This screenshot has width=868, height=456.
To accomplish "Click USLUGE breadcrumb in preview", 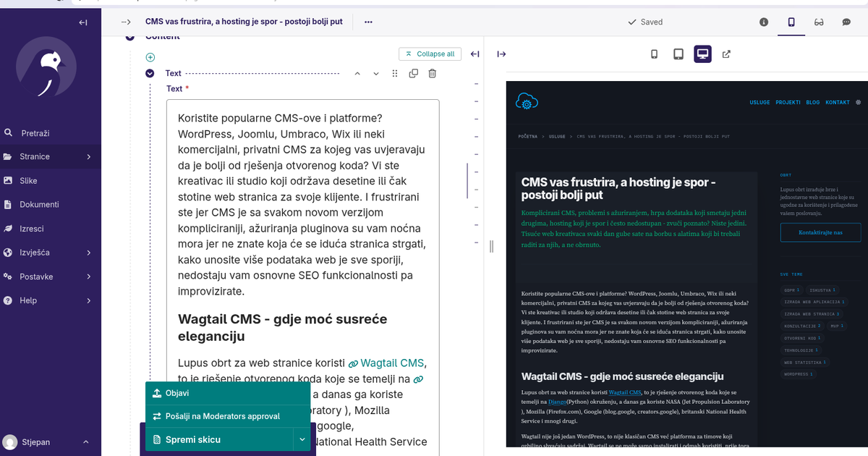I will 557,136.
